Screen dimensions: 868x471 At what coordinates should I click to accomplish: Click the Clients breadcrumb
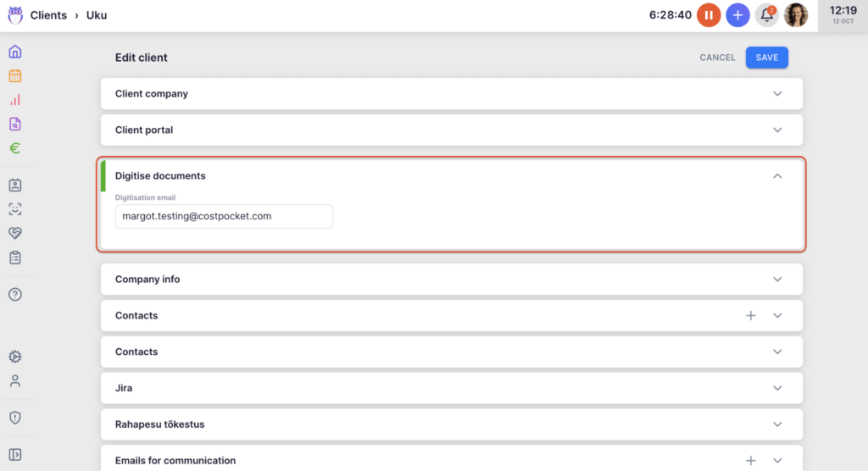[x=48, y=15]
